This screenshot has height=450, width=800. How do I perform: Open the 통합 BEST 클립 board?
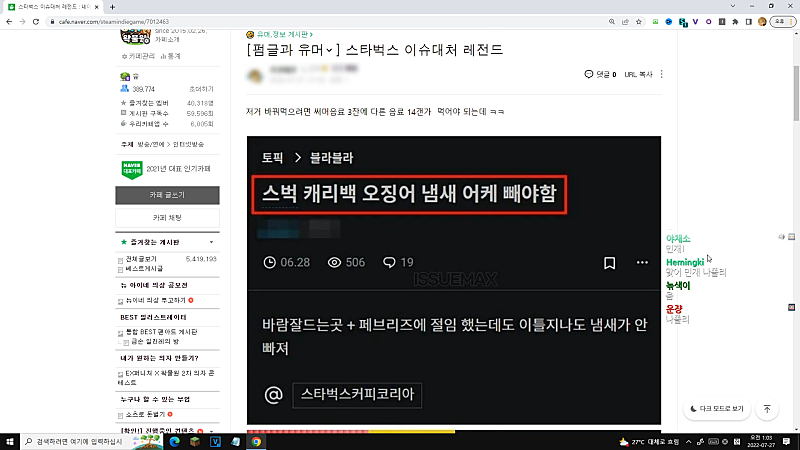coord(161,332)
